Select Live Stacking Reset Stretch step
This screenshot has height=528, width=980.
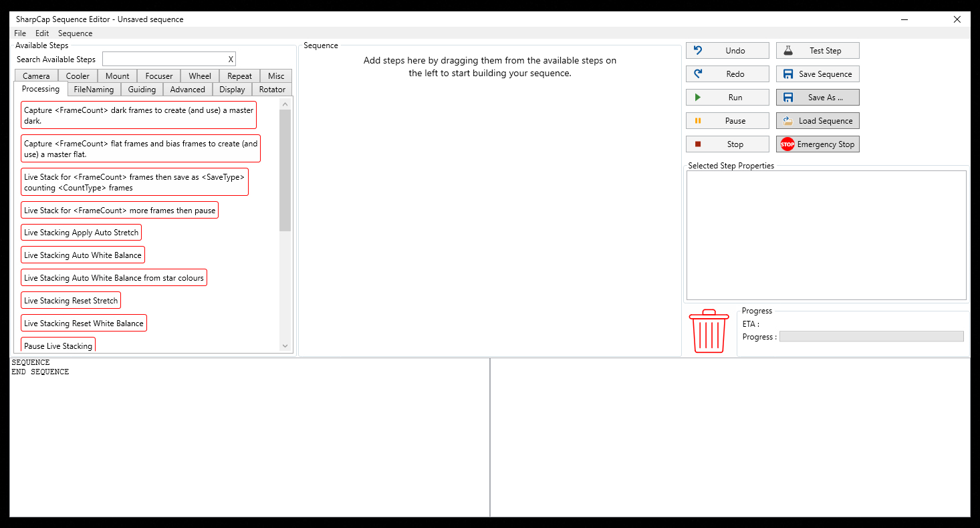pos(71,301)
